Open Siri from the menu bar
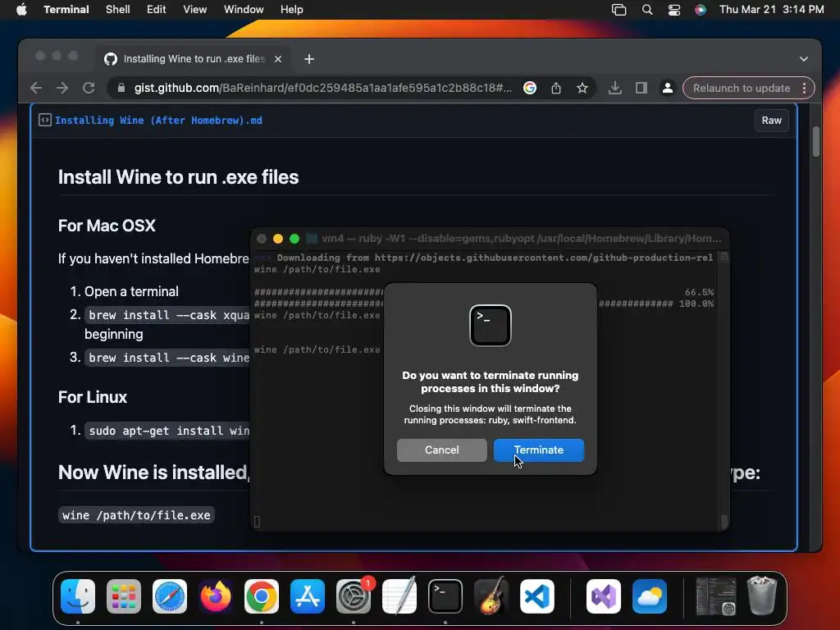 pyautogui.click(x=701, y=10)
